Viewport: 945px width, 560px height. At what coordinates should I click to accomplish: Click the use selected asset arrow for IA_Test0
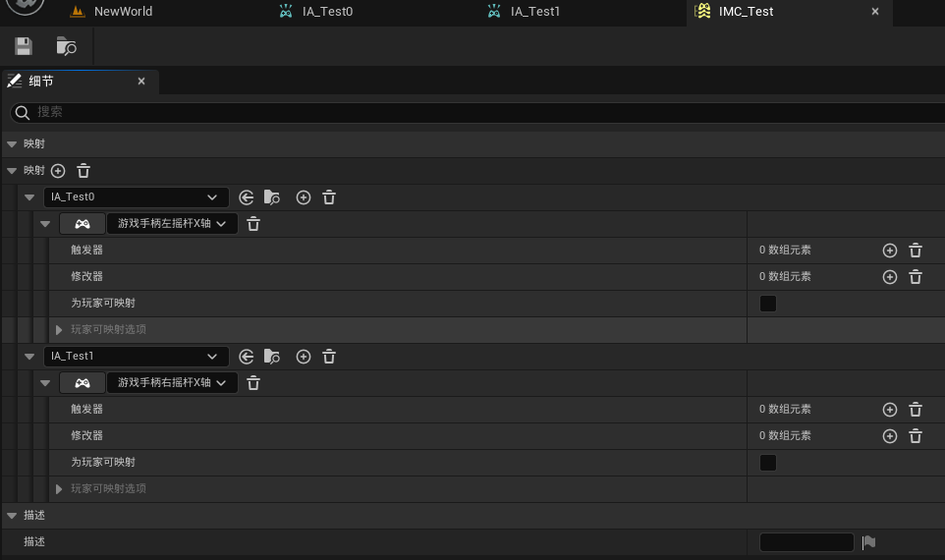point(247,197)
